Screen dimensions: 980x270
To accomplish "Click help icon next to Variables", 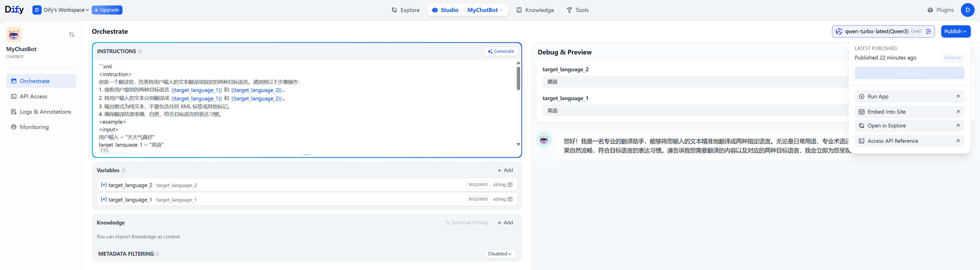I will pos(123,171).
